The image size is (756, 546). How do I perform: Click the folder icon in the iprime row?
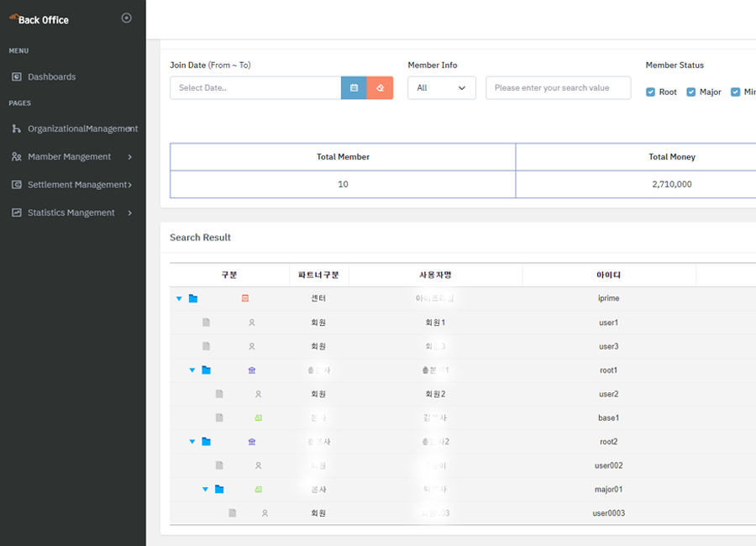[x=193, y=298]
